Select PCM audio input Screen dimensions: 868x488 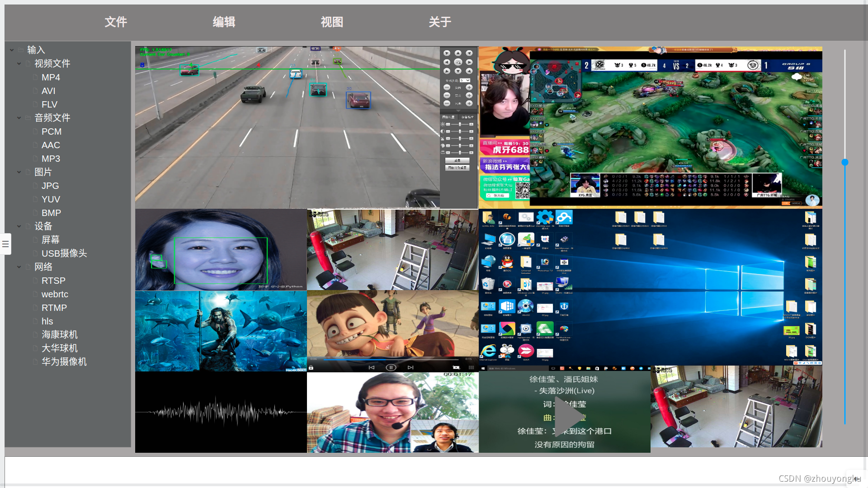pyautogui.click(x=52, y=131)
